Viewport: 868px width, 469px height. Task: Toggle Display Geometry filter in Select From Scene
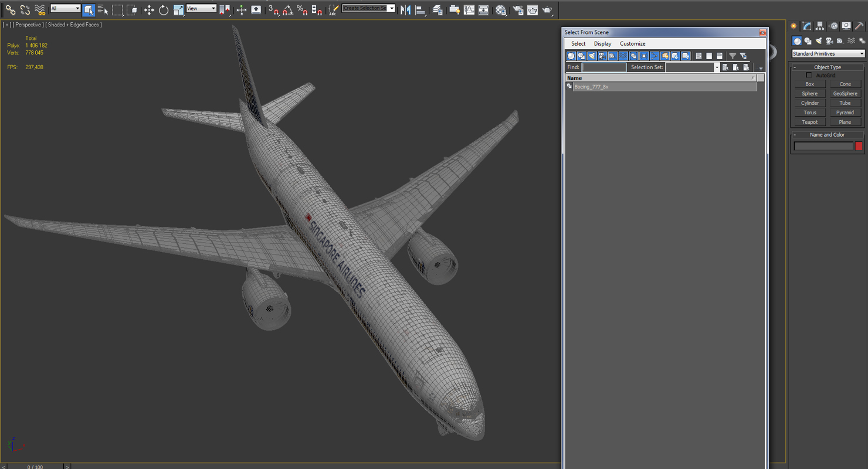click(571, 56)
